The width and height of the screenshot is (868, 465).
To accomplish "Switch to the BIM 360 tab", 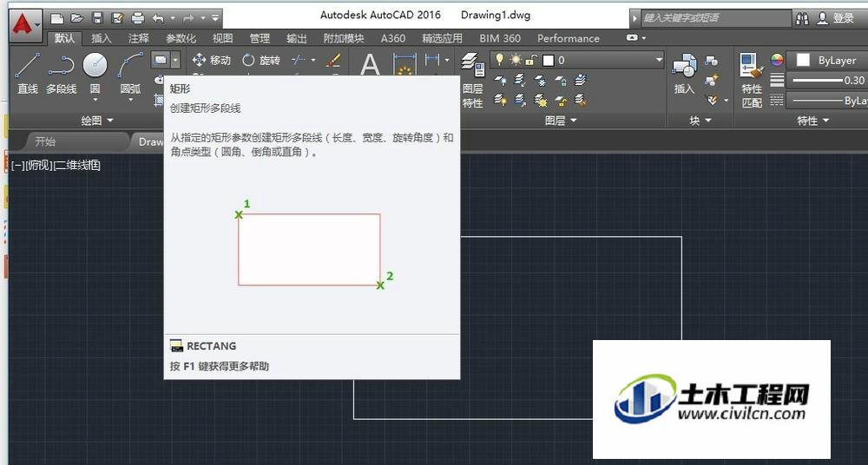I will [x=500, y=38].
